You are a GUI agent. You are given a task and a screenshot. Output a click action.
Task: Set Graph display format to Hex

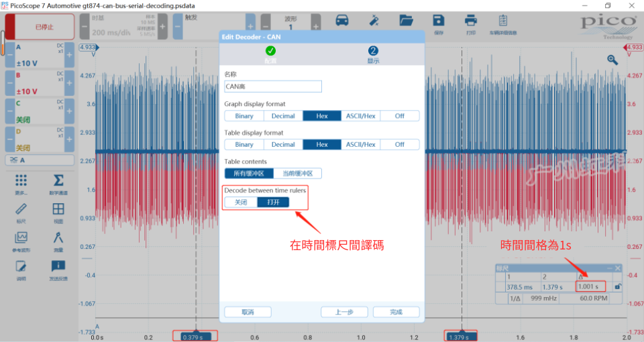click(322, 116)
